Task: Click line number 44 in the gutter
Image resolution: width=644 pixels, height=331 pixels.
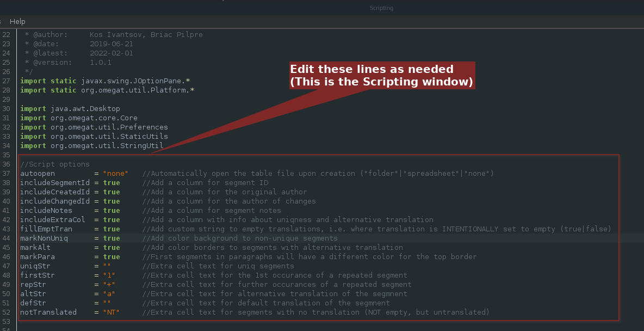Action: (7, 238)
